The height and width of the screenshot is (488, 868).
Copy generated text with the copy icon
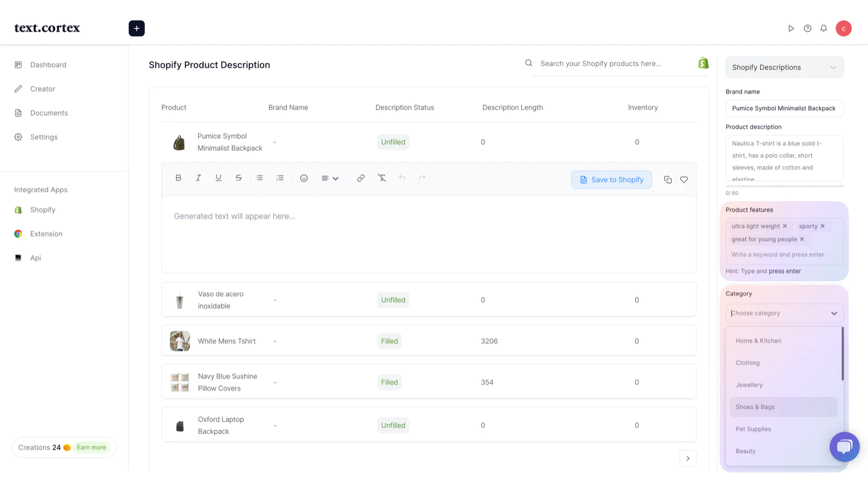668,180
